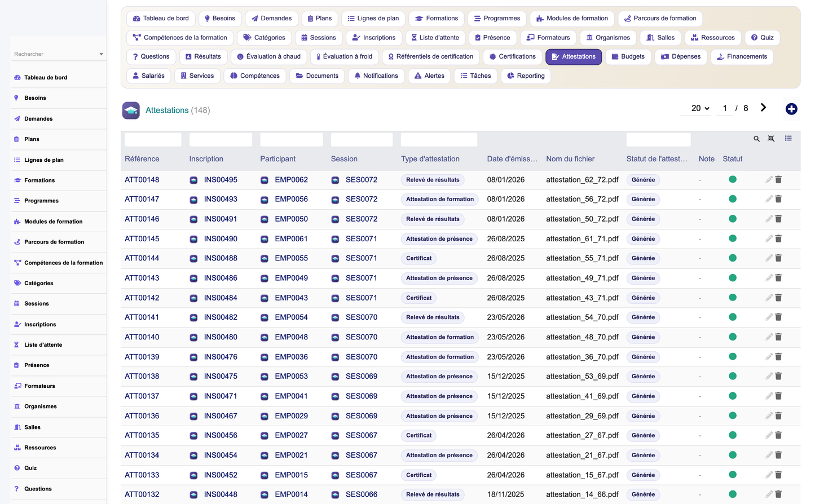
Task: Delete attestation ATT00142 with trash icon
Action: point(778,298)
